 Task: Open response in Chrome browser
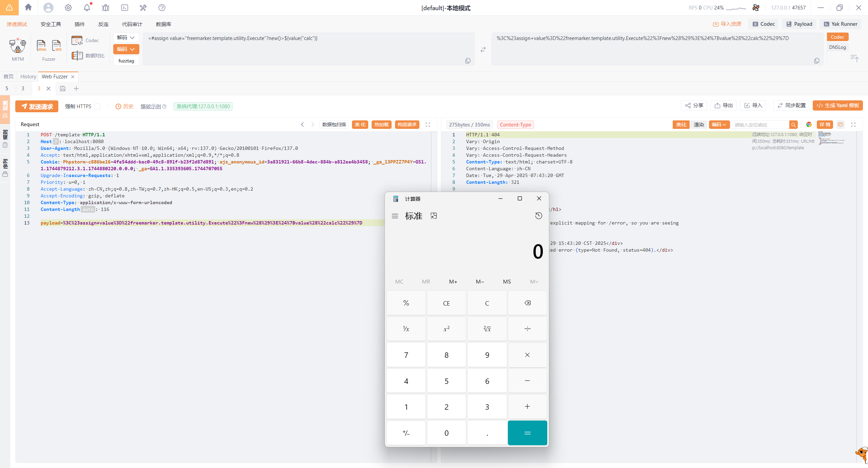(809, 125)
